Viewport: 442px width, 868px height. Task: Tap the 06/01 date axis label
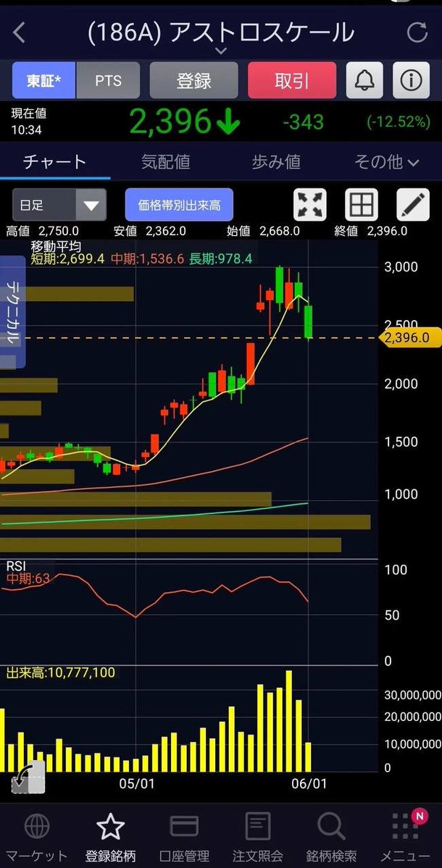[309, 783]
